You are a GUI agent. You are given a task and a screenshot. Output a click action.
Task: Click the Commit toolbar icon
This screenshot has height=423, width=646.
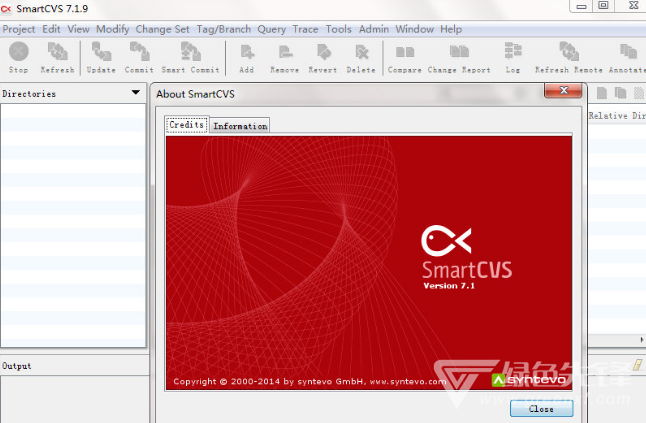coord(139,56)
